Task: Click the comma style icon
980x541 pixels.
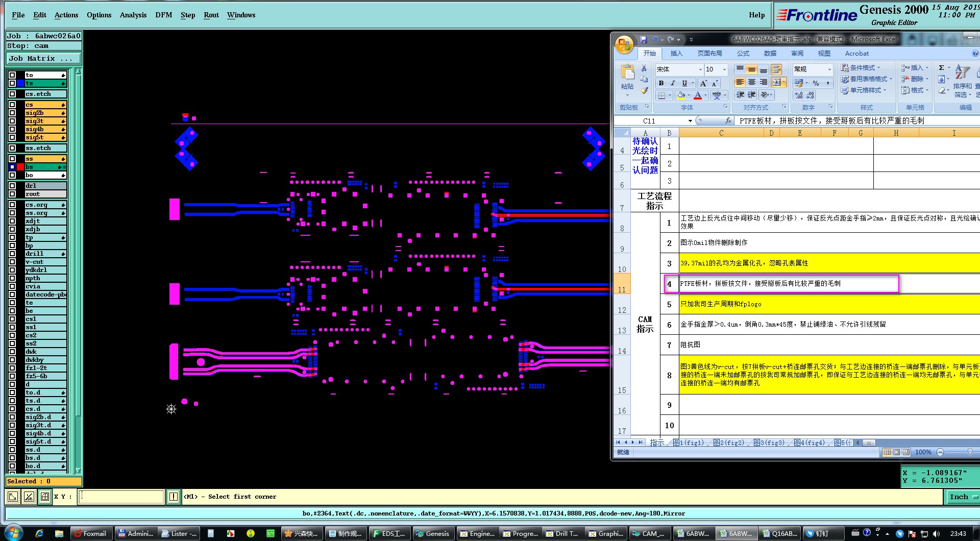Action: pyautogui.click(x=827, y=83)
